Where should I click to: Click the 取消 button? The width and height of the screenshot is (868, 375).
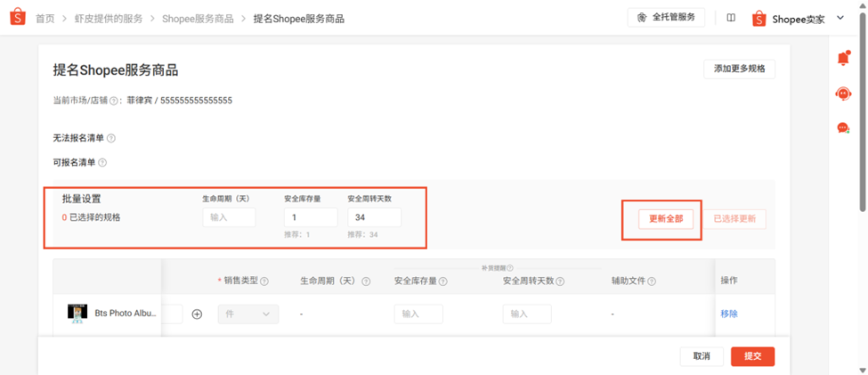coord(702,356)
